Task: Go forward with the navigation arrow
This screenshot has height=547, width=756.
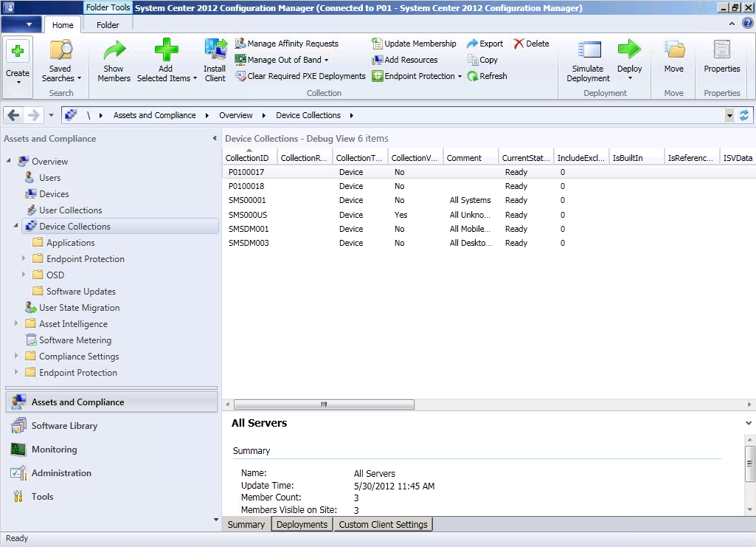Action: [x=33, y=115]
